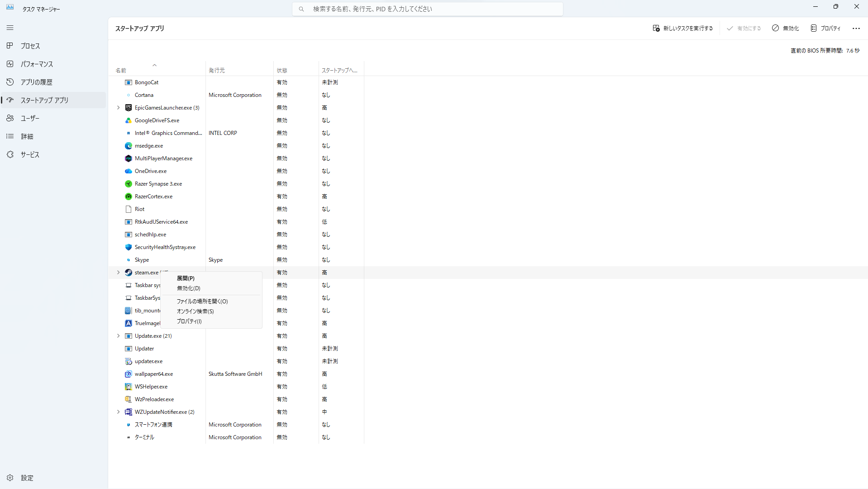Viewport: 868px width, 489px height.
Task: Click the プロパティ toolbar button
Action: tap(825, 28)
